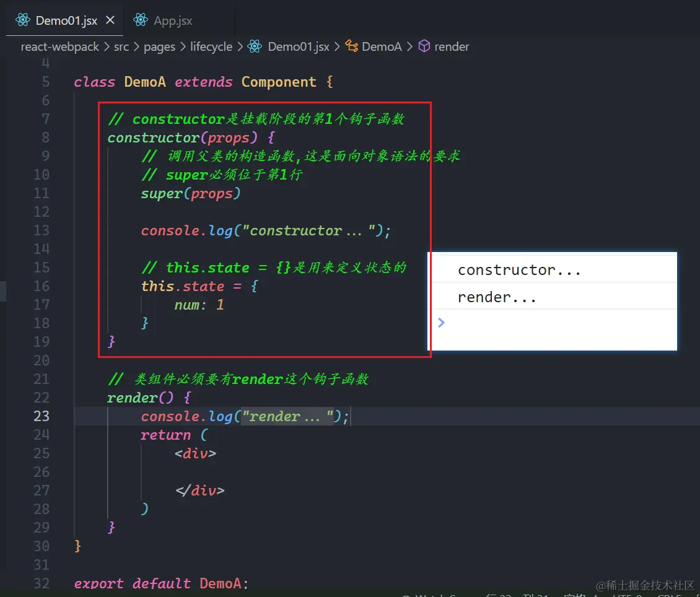The height and width of the screenshot is (597, 700).
Task: Expand chevron after lifecycle breadcrumb
Action: tap(240, 46)
